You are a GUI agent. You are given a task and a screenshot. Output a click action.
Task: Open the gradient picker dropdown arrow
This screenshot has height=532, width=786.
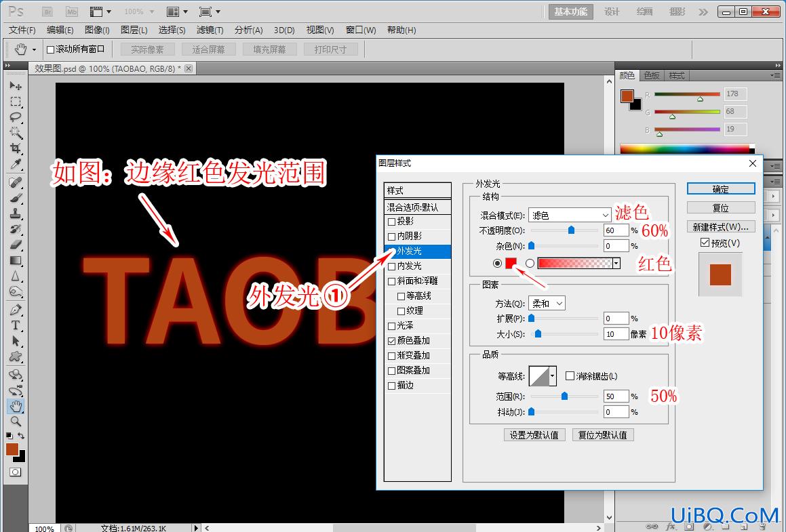point(616,264)
